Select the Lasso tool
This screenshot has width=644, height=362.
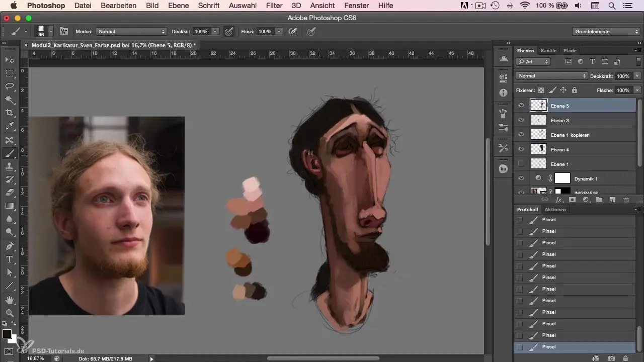click(x=9, y=86)
